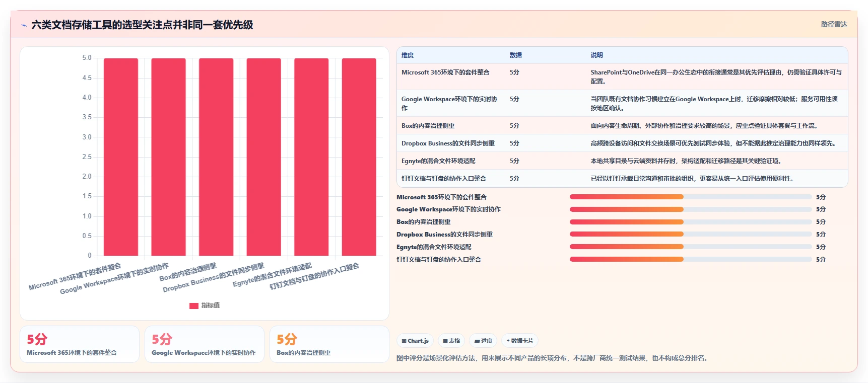Click the footnote about 场景化评估方法

coord(553,358)
